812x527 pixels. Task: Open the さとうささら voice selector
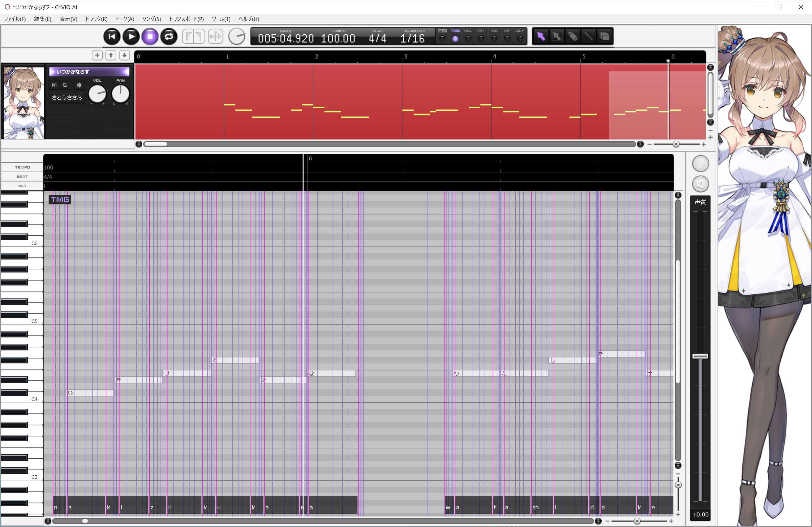tap(67, 97)
